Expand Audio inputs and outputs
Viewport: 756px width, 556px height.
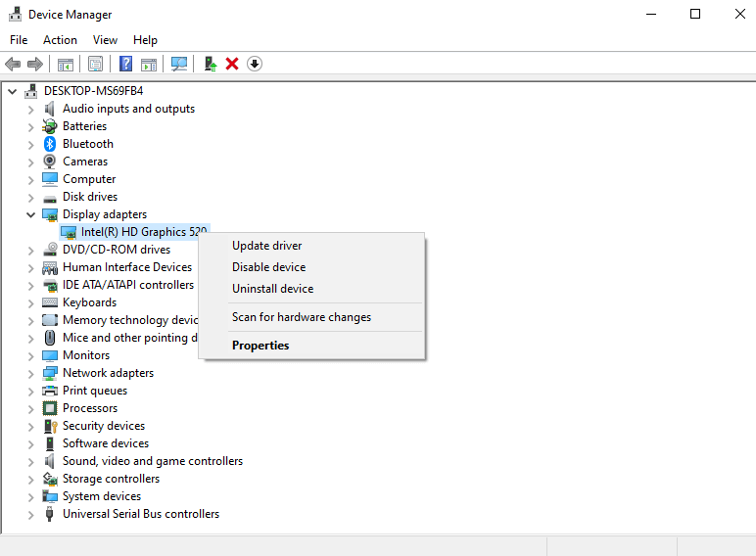[x=31, y=110]
